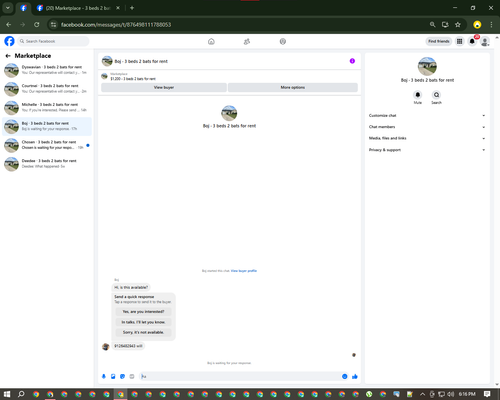Open the Dyswavian conversation
Viewport: 500px width, 400px height.
(47, 70)
